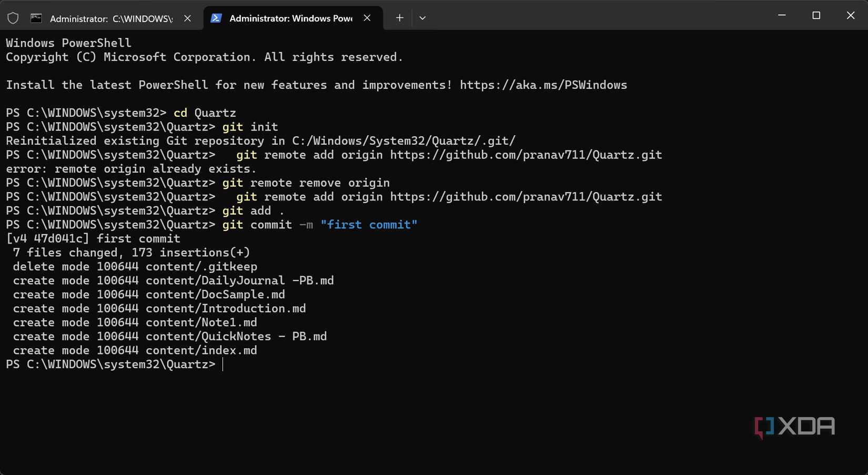
Task: Click the content/index.md filename text
Action: click(201, 351)
